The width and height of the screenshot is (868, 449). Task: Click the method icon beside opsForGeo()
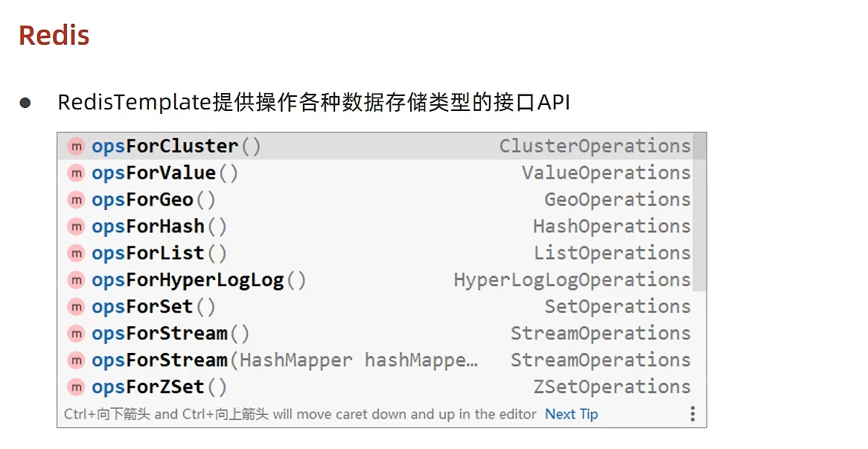[x=76, y=200]
